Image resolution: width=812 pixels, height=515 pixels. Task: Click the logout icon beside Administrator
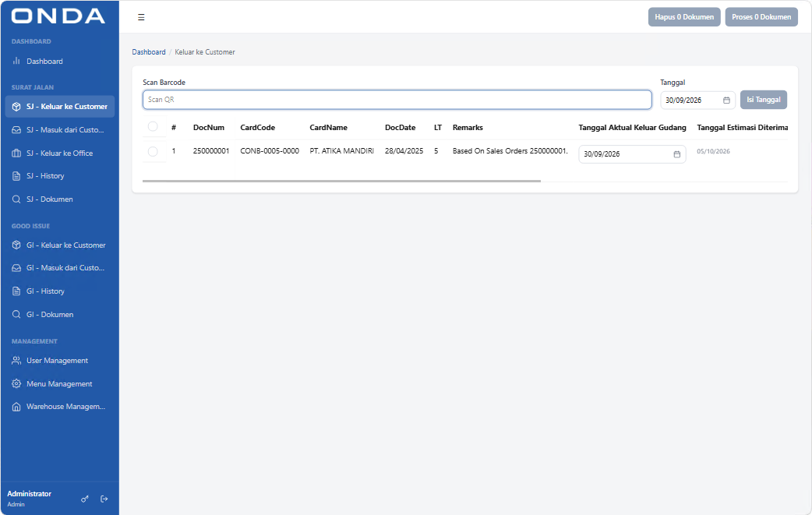pos(104,499)
